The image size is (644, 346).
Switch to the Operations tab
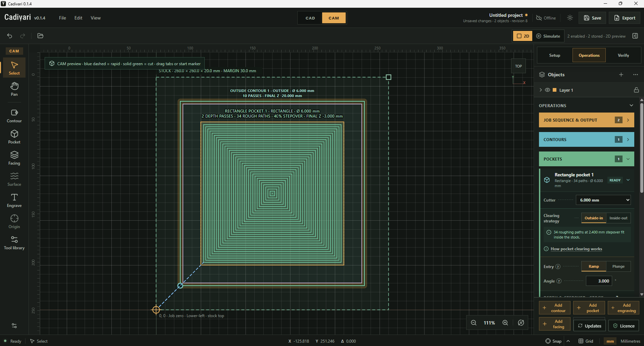click(x=589, y=55)
